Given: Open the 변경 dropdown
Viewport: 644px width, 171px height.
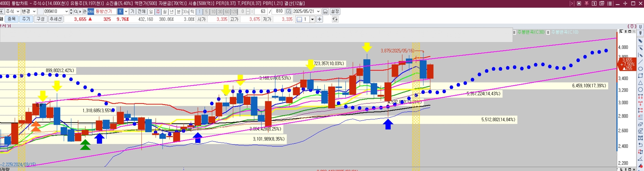Looking at the screenshot, I should [x=29, y=11].
